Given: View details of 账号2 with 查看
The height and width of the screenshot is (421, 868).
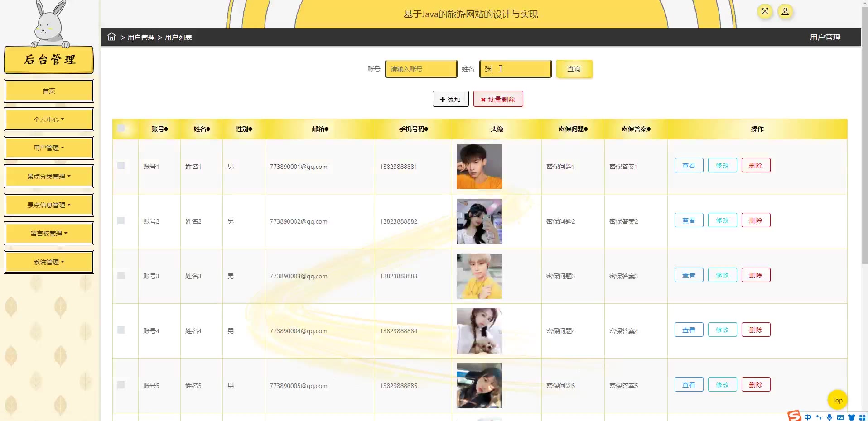Looking at the screenshot, I should point(689,220).
